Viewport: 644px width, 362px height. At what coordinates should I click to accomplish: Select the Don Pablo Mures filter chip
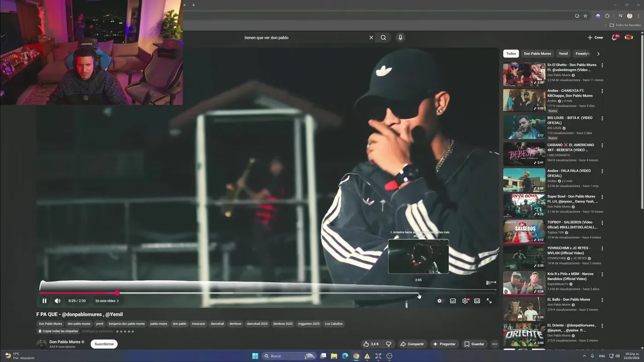(537, 53)
